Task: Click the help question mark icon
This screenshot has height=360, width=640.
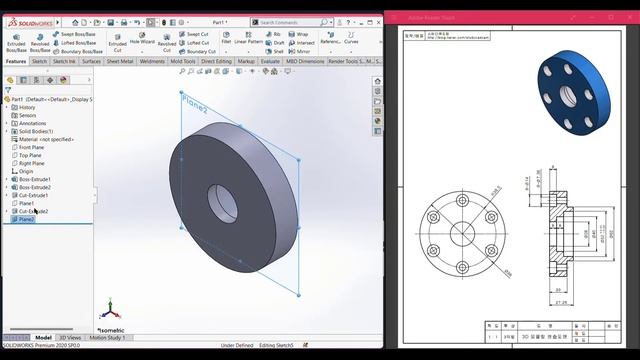Action: tap(348, 22)
